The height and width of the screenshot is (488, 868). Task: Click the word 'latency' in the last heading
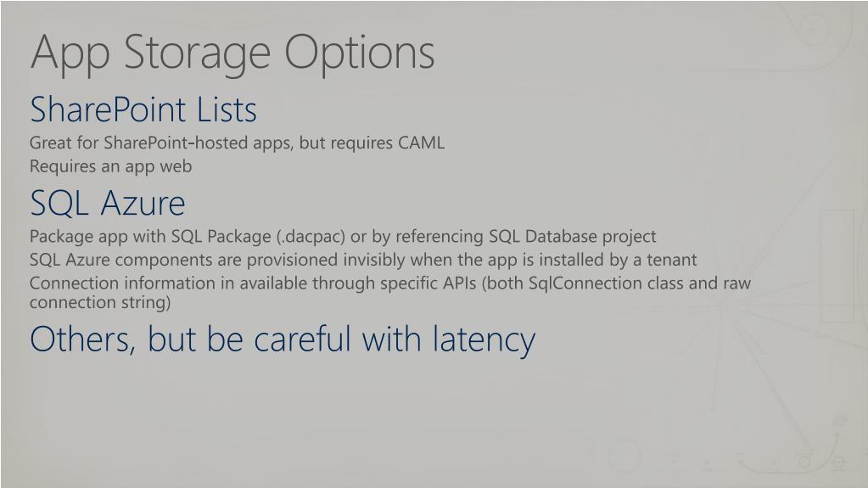click(x=484, y=340)
